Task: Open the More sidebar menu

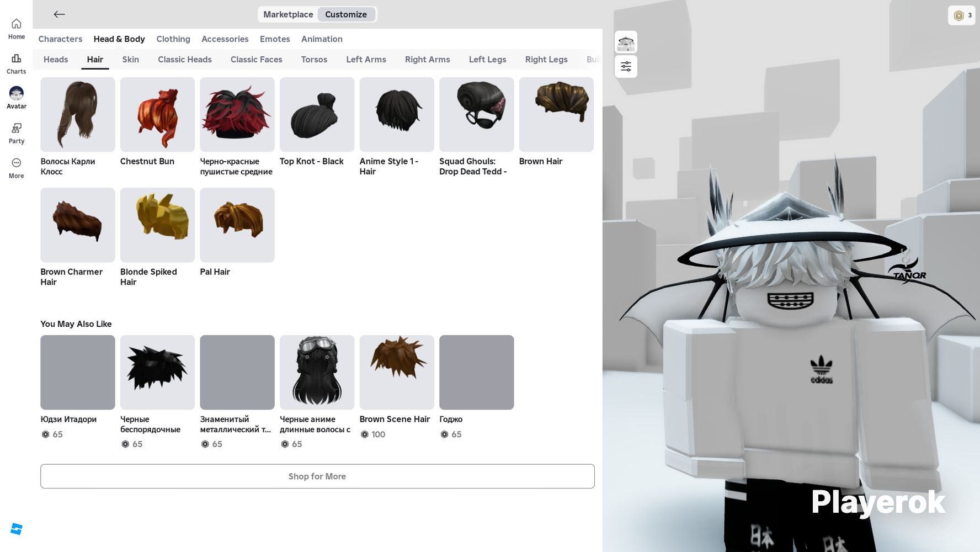Action: [17, 168]
